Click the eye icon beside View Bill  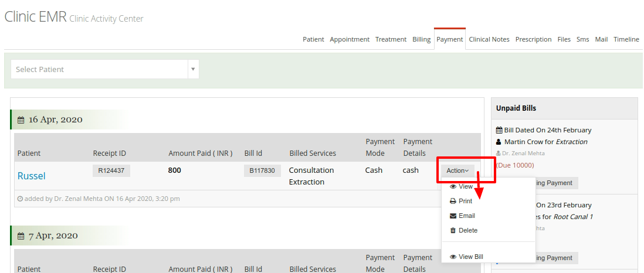(453, 257)
